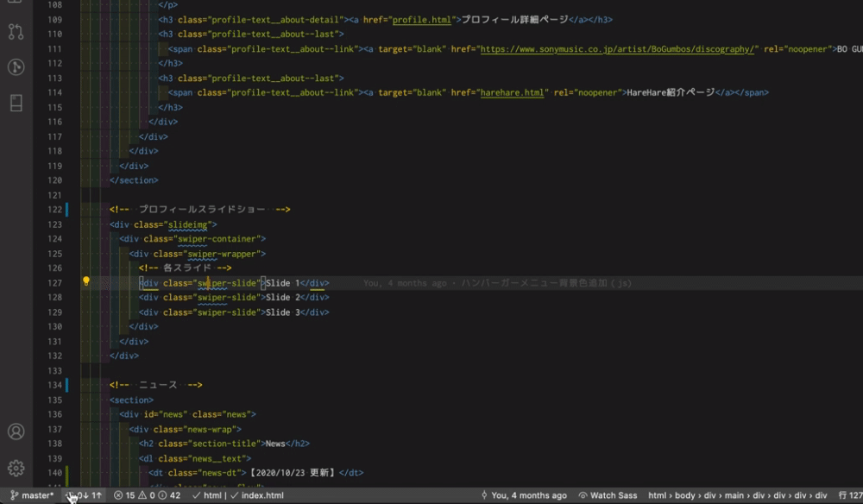
Task: Synchronize changes via the sync arrows status item
Action: click(85, 495)
